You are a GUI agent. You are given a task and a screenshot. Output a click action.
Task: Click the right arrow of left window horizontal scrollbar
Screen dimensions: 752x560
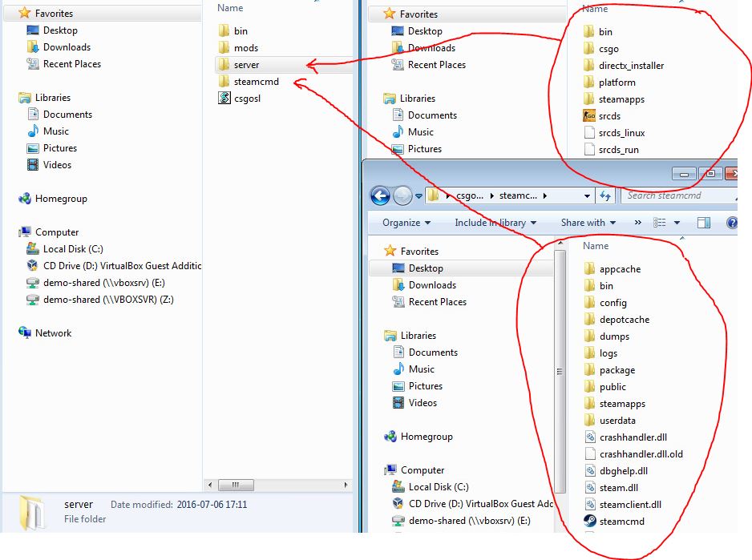point(346,485)
